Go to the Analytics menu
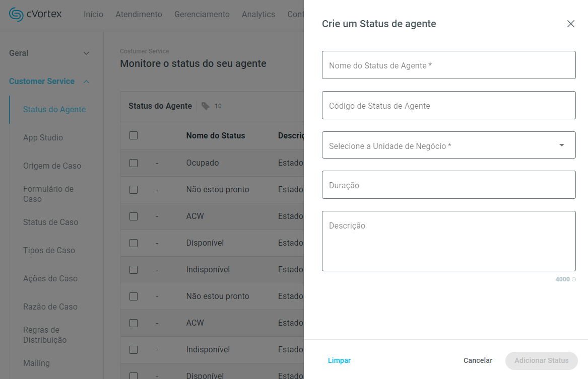 point(258,15)
